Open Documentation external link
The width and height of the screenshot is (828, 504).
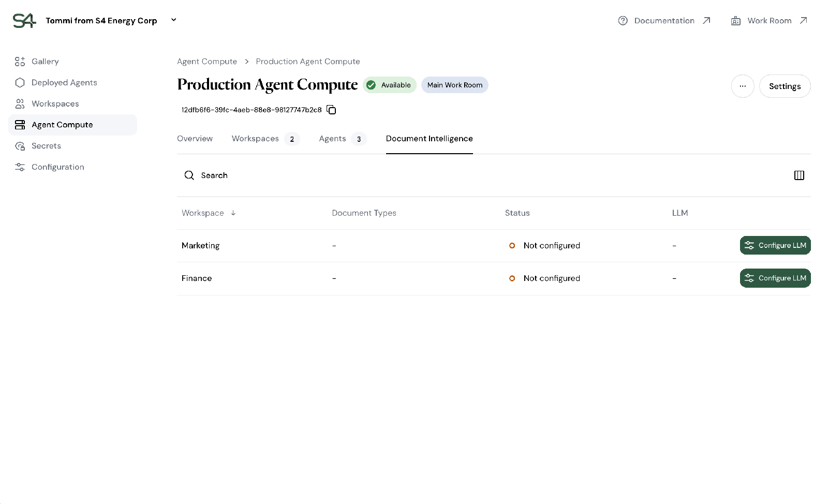[664, 21]
